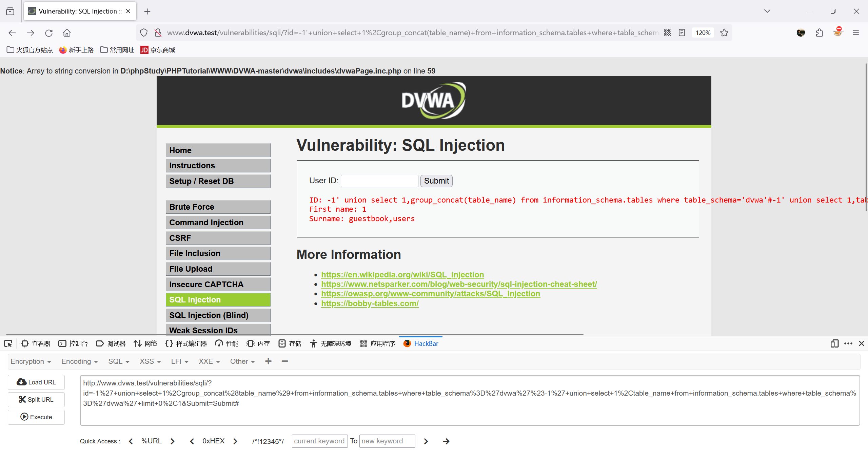
Task: Click the browser forward arrow
Action: pos(31,33)
